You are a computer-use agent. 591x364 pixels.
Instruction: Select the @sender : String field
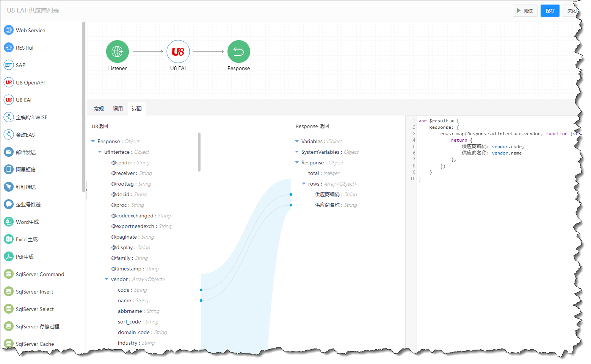(130, 162)
